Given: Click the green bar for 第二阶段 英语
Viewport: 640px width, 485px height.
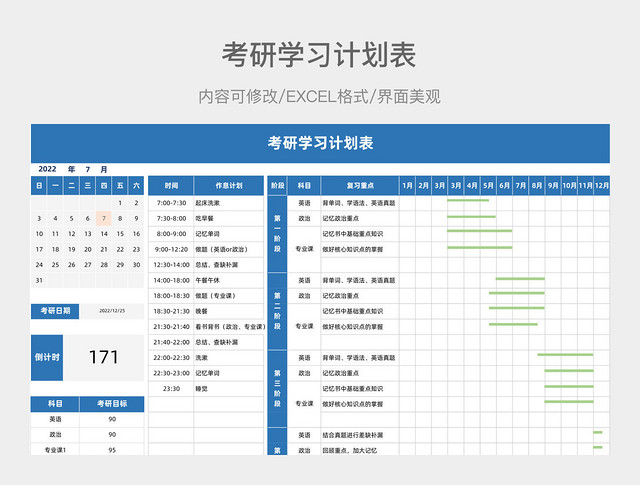Looking at the screenshot, I should 520,279.
